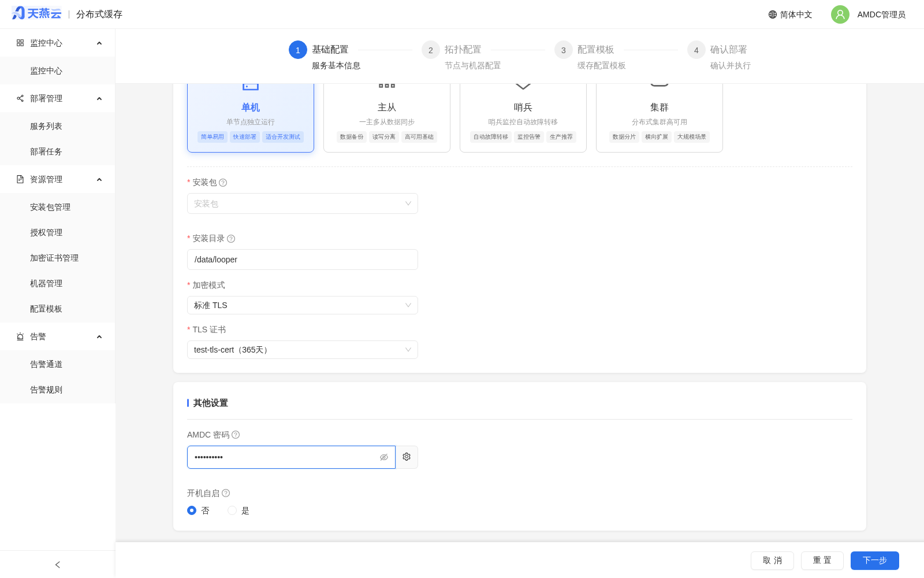Open the 安装包 dropdown
The height and width of the screenshot is (578, 924).
click(x=303, y=203)
